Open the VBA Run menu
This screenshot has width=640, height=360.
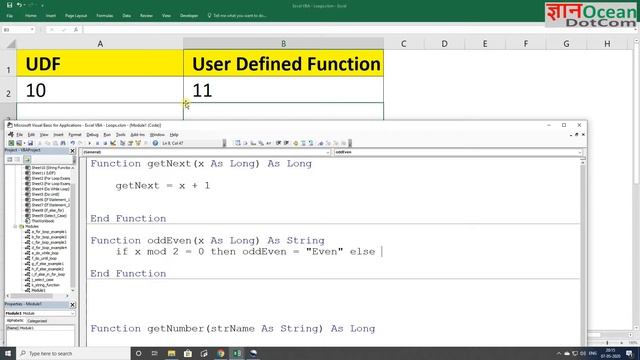[x=107, y=135]
